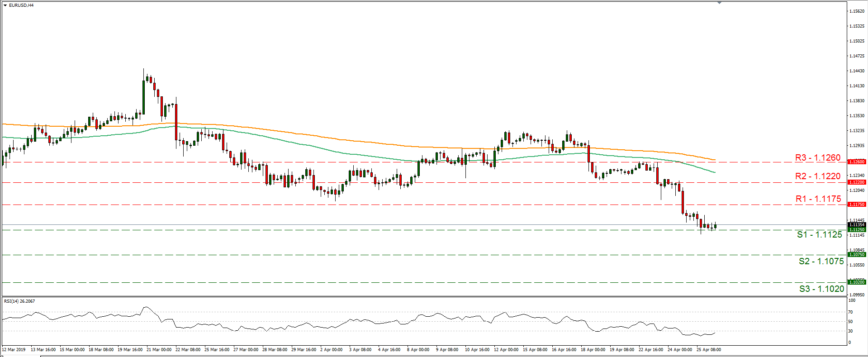Click the green 1.11250 price tag
This screenshot has height=357, width=868.
pyautogui.click(x=856, y=230)
